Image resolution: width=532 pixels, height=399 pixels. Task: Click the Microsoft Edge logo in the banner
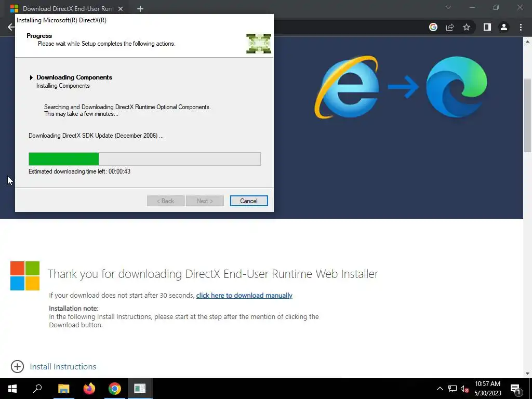click(x=456, y=87)
